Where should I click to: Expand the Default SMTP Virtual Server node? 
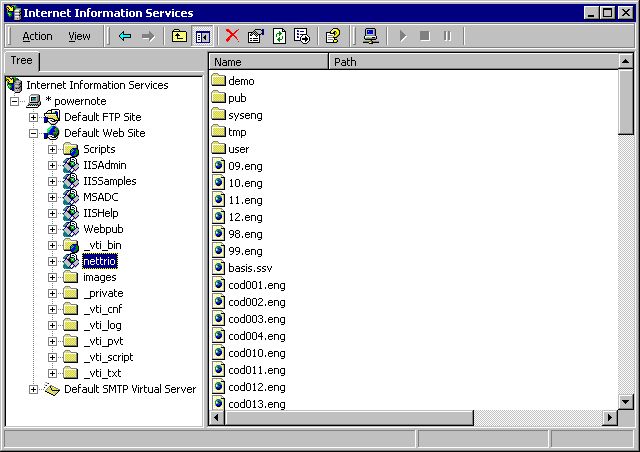(x=34, y=389)
